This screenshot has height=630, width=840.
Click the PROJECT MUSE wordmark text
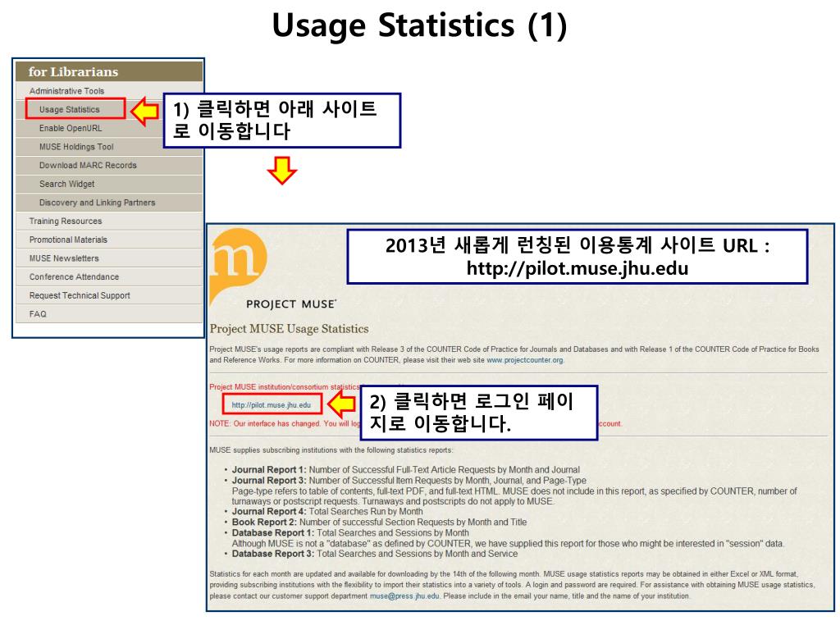[291, 304]
